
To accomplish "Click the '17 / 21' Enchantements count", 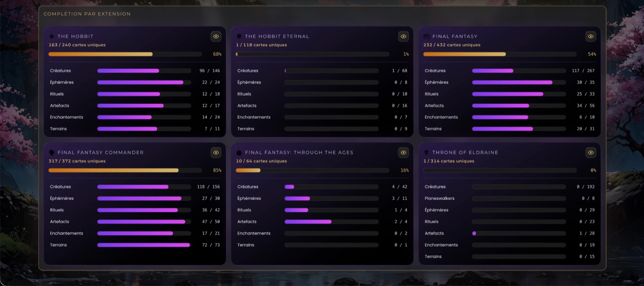I will click(x=211, y=233).
